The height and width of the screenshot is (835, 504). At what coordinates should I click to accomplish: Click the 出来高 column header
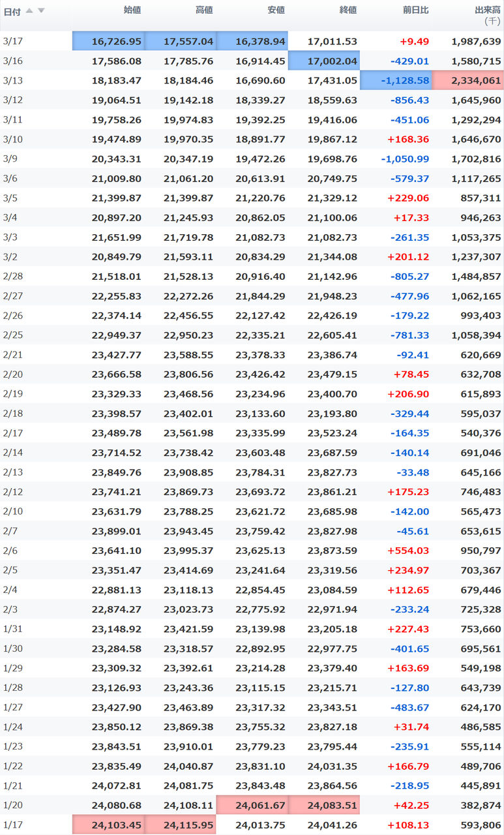coord(488,10)
